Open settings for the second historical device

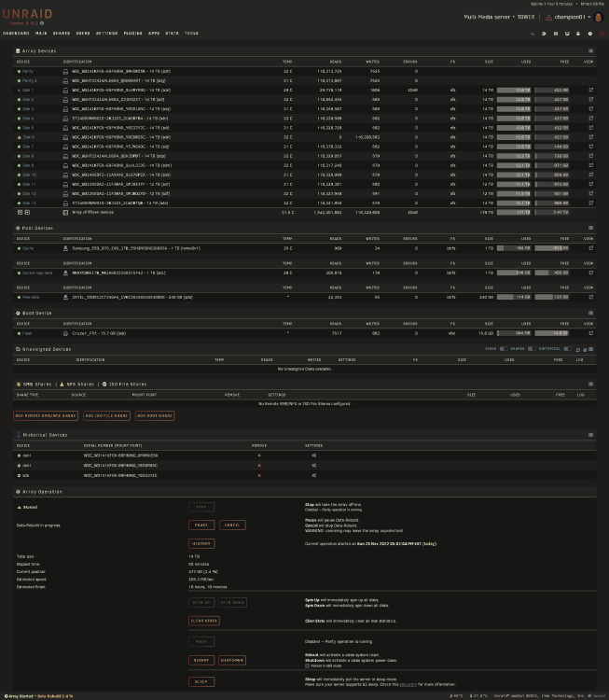click(314, 465)
